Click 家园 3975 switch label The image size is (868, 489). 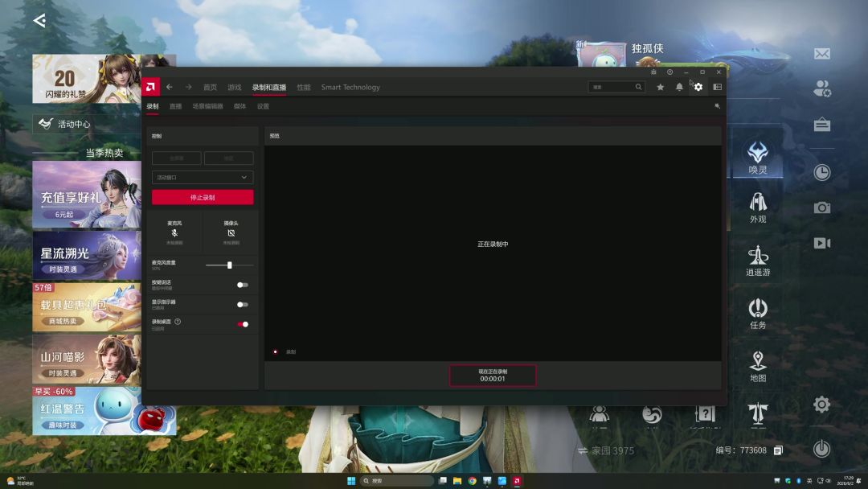pyautogui.click(x=606, y=450)
